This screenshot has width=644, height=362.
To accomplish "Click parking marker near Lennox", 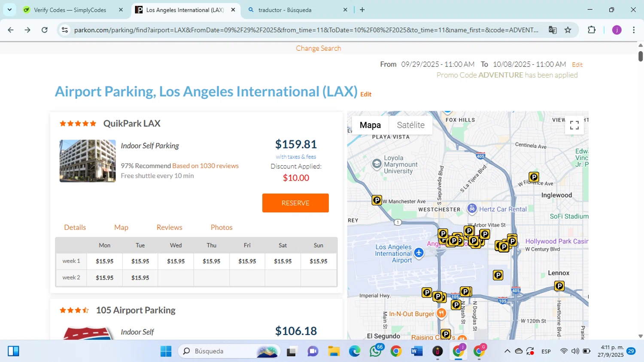I will (559, 286).
